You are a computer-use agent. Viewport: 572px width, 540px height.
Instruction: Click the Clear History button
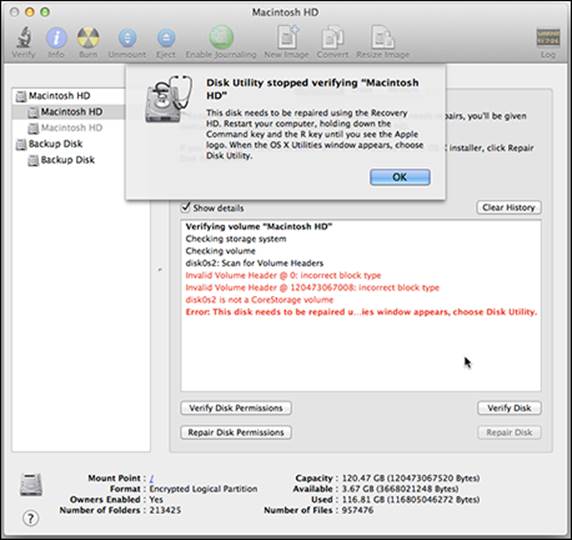pyautogui.click(x=509, y=208)
